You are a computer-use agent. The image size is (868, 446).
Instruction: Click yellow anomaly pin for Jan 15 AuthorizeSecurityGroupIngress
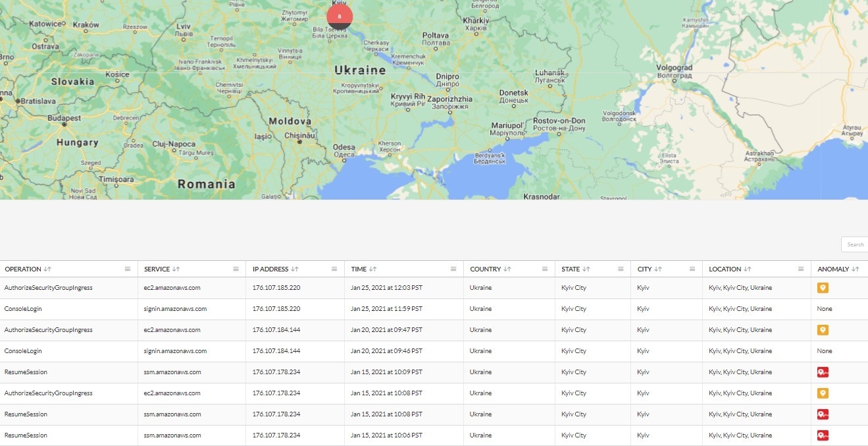click(x=822, y=393)
